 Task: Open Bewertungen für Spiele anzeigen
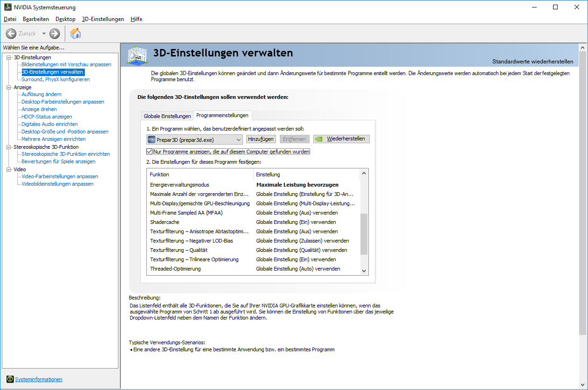click(x=59, y=161)
